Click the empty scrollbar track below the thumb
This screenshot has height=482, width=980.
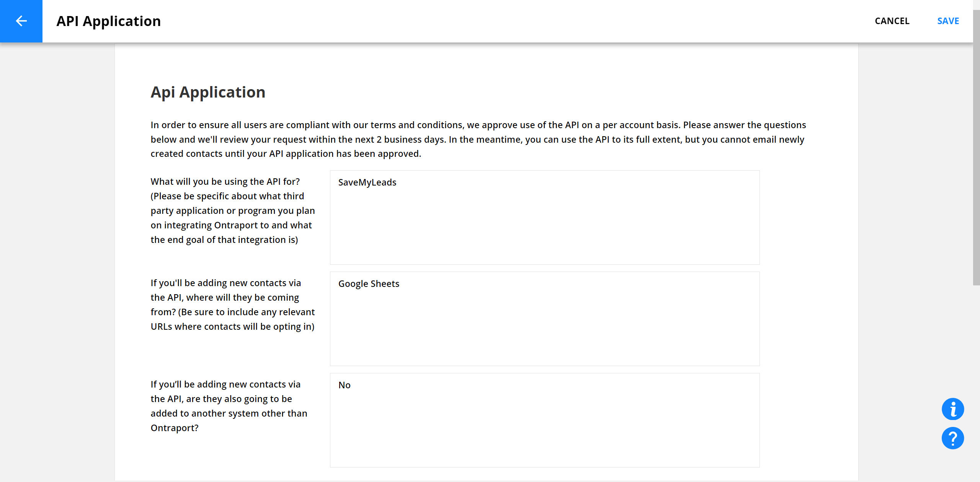pyautogui.click(x=976, y=383)
